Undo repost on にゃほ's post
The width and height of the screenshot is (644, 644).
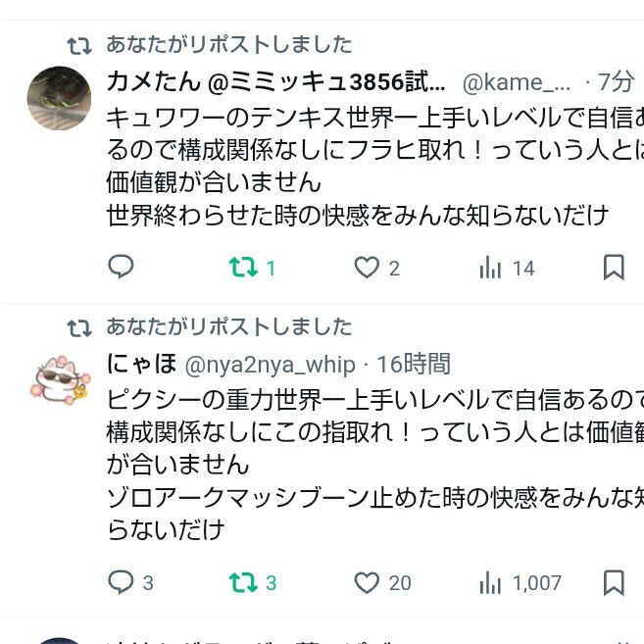(253, 582)
